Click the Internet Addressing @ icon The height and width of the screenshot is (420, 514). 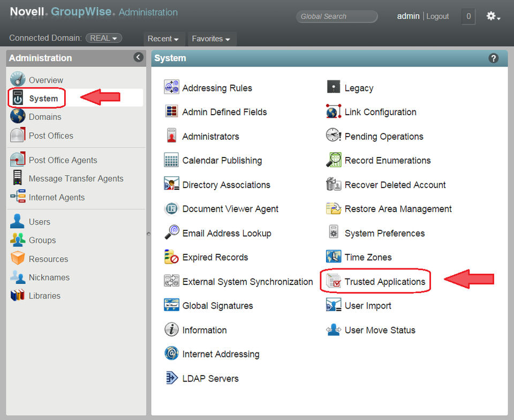point(171,354)
